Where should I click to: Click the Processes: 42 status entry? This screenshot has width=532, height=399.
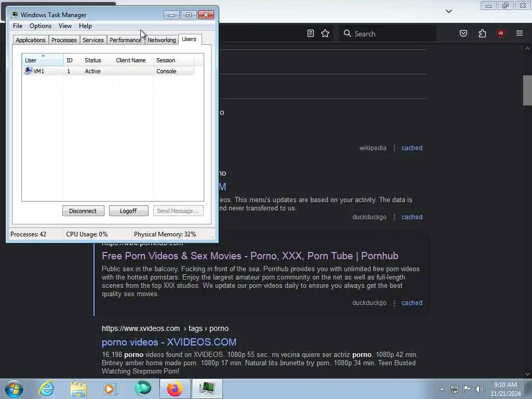(x=28, y=234)
